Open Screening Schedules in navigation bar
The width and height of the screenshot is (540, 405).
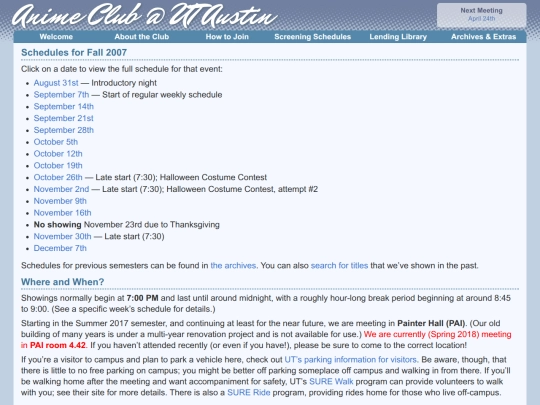click(x=312, y=37)
